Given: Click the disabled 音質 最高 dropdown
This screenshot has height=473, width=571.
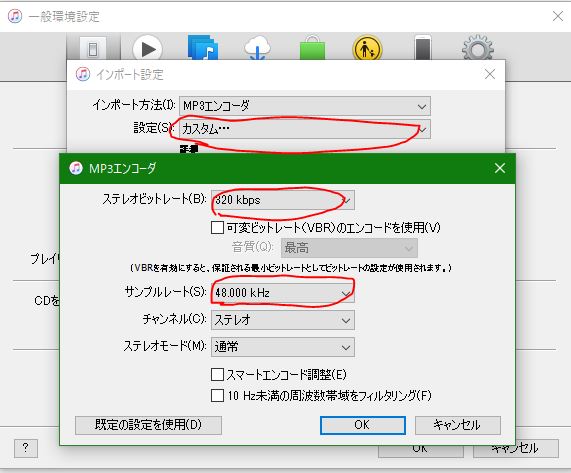Looking at the screenshot, I should (349, 248).
